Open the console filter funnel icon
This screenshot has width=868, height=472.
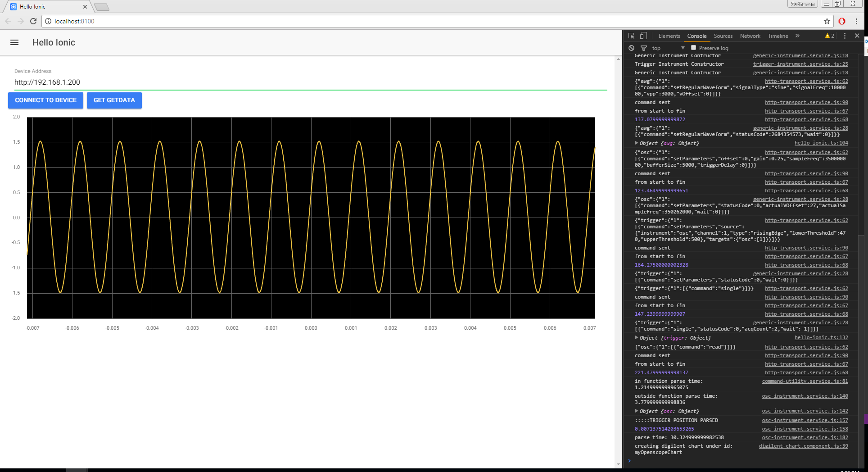[x=644, y=48]
